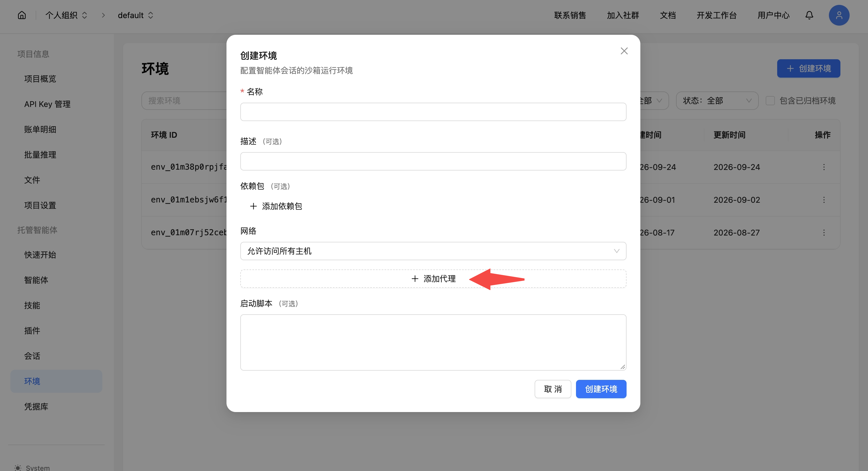Viewport: 868px width, 471px height.
Task: Submit with the dialog's 创建环境 button
Action: (601, 389)
